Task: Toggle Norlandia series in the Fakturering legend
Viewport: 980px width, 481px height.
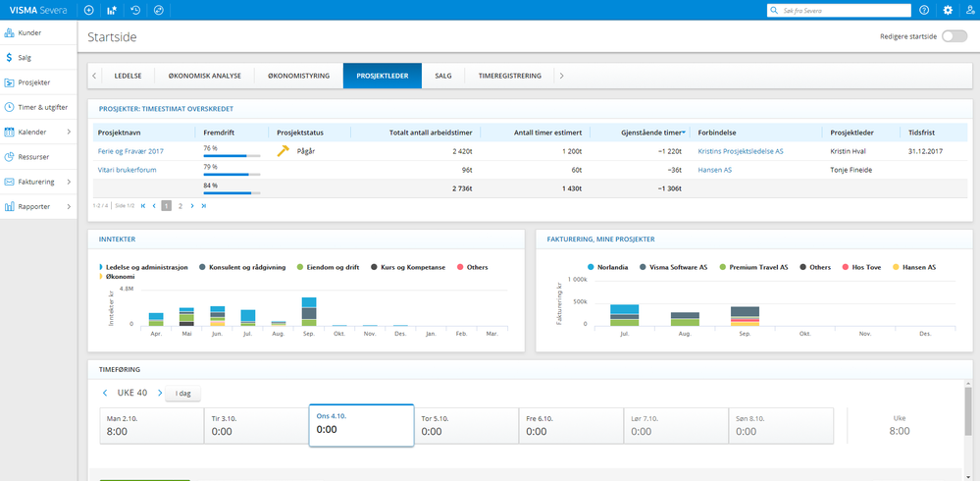Action: coord(609,267)
